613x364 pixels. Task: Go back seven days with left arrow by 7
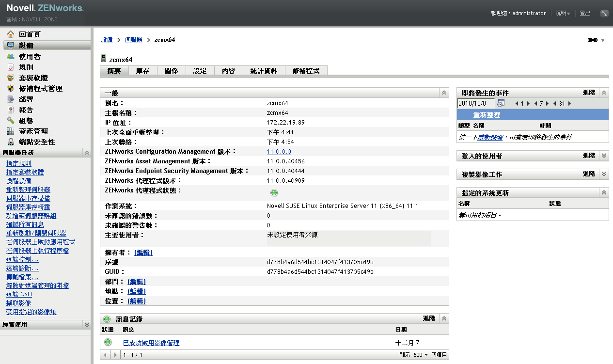click(x=535, y=103)
